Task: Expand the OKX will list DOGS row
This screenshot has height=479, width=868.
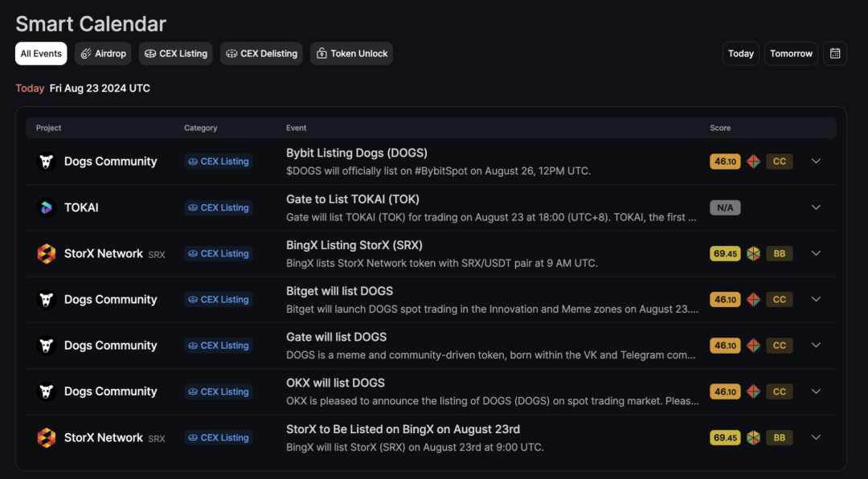Action: (x=816, y=391)
